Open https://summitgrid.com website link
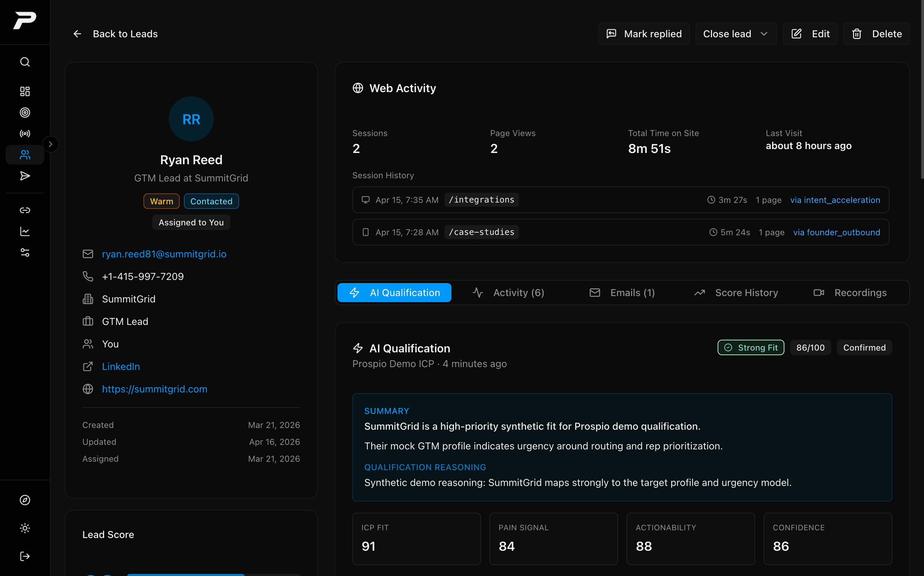This screenshot has height=576, width=924. tap(155, 389)
